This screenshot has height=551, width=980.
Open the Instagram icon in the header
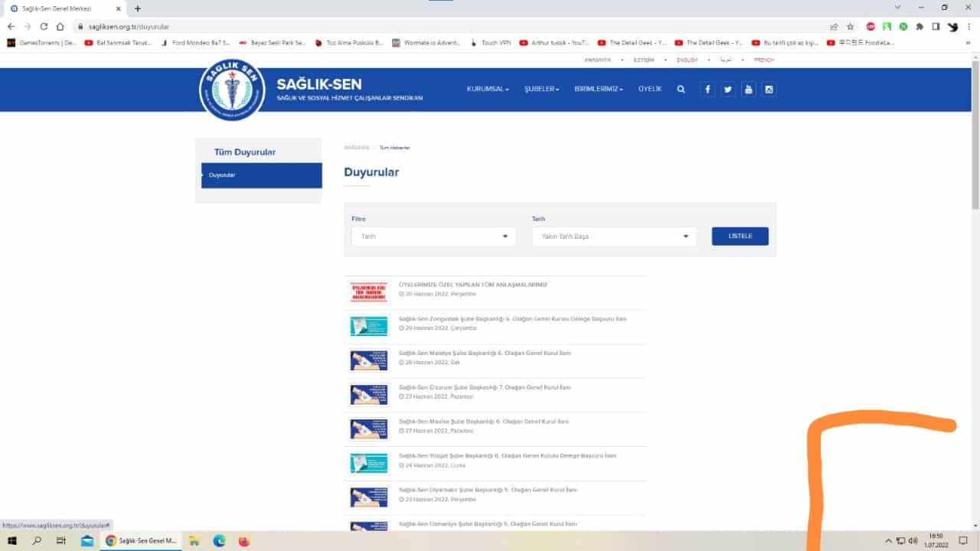click(769, 90)
